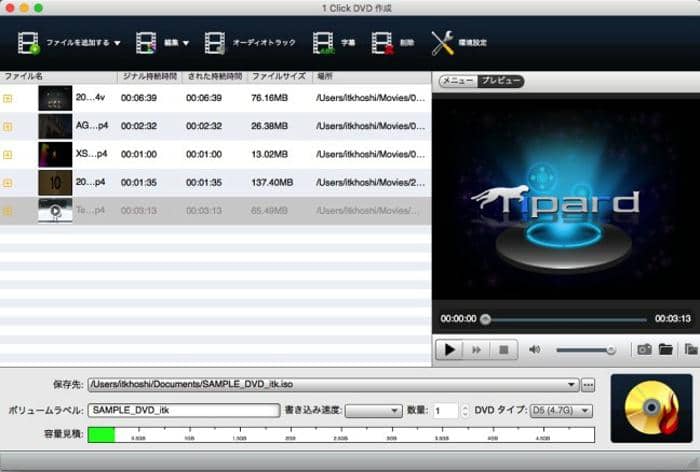Sort by ファイルサイズ column header
The width and height of the screenshot is (700, 472).
[279, 76]
